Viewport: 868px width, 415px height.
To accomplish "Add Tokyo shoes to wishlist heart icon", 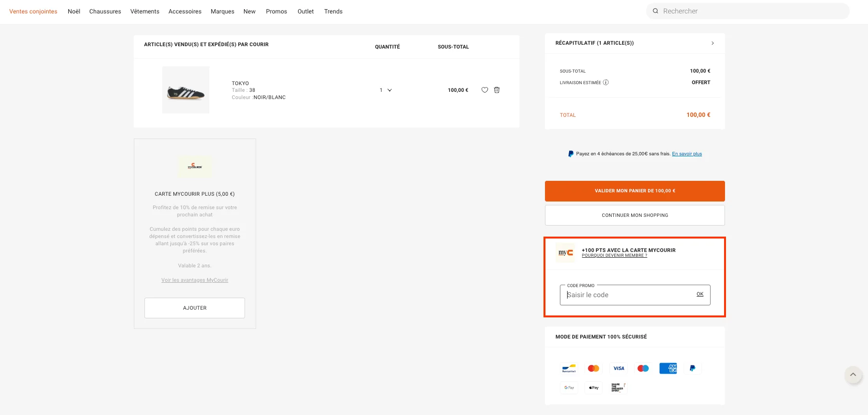I will point(484,90).
